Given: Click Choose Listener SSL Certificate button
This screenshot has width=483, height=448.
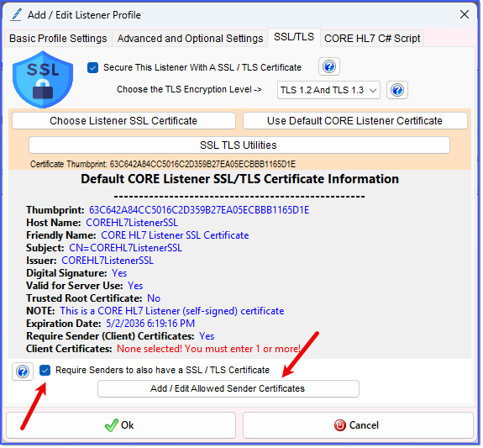Looking at the screenshot, I should click(x=123, y=121).
